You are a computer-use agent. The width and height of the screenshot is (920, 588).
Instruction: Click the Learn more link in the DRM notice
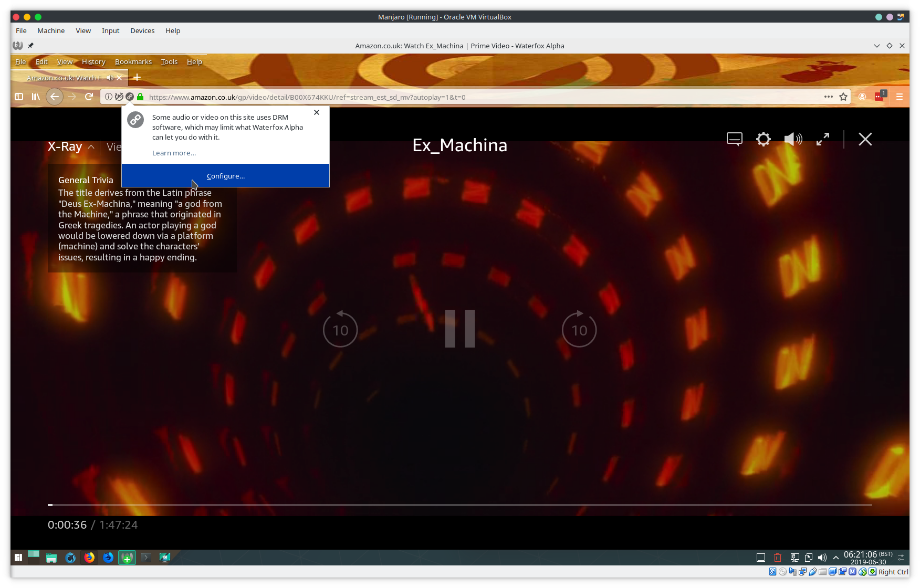pos(174,153)
